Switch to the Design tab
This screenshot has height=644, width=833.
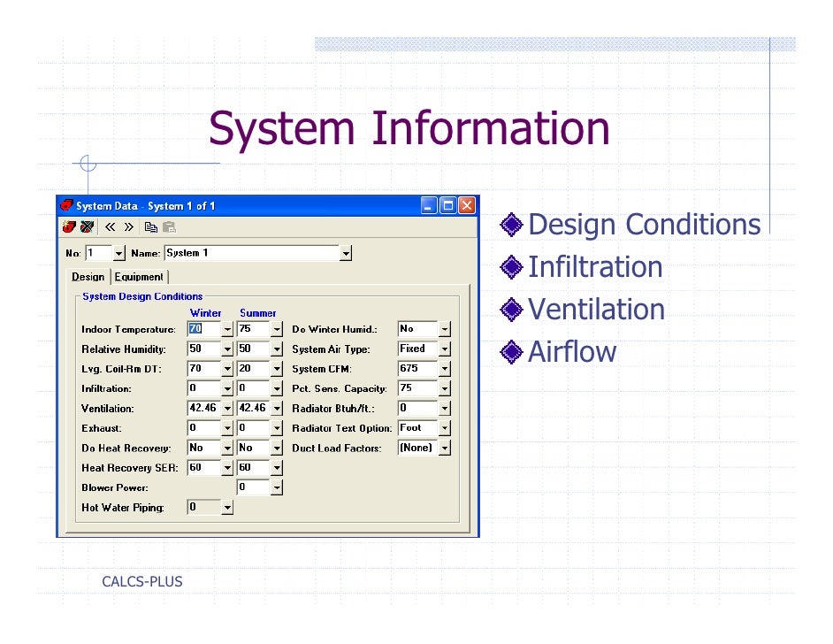[x=88, y=277]
